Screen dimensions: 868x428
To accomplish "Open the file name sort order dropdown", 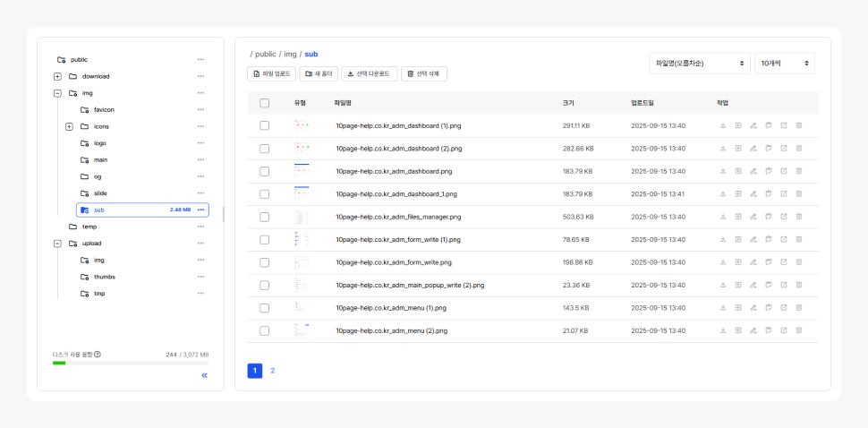I will pyautogui.click(x=699, y=64).
